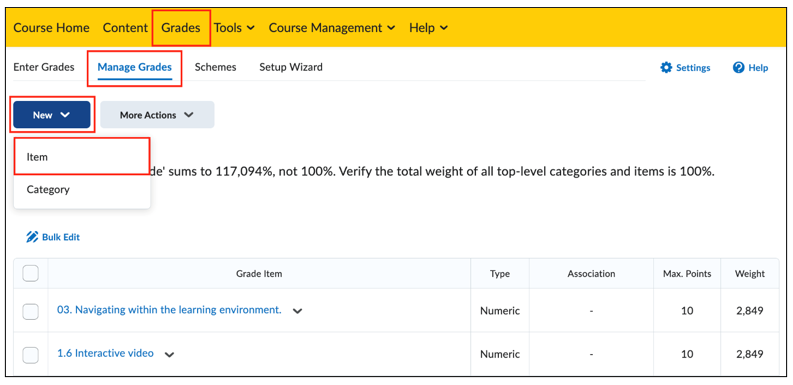
Task: Go to Course Home in navbar
Action: (x=51, y=28)
